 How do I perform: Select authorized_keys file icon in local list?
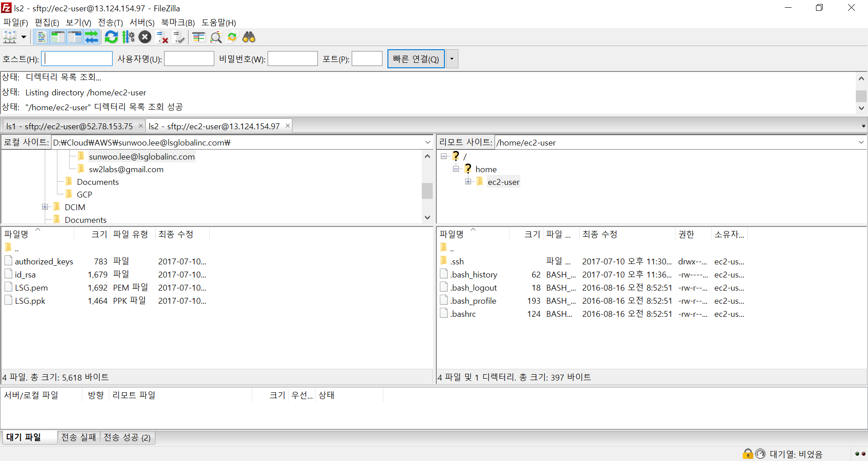[8, 261]
